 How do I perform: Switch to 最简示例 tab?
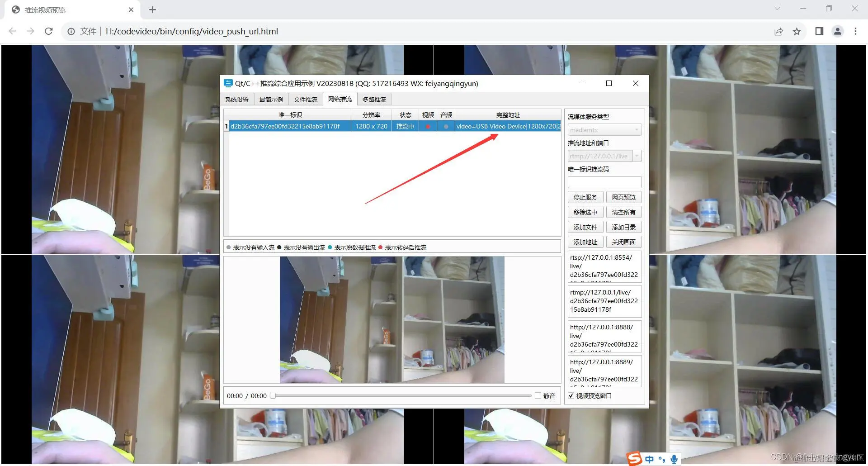click(x=271, y=100)
